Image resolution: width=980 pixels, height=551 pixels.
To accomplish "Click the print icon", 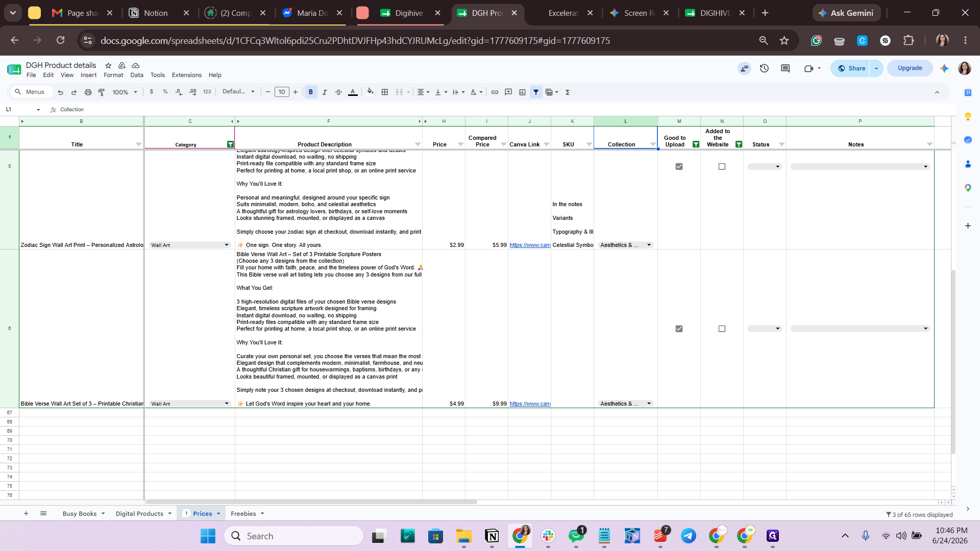I will tap(88, 92).
